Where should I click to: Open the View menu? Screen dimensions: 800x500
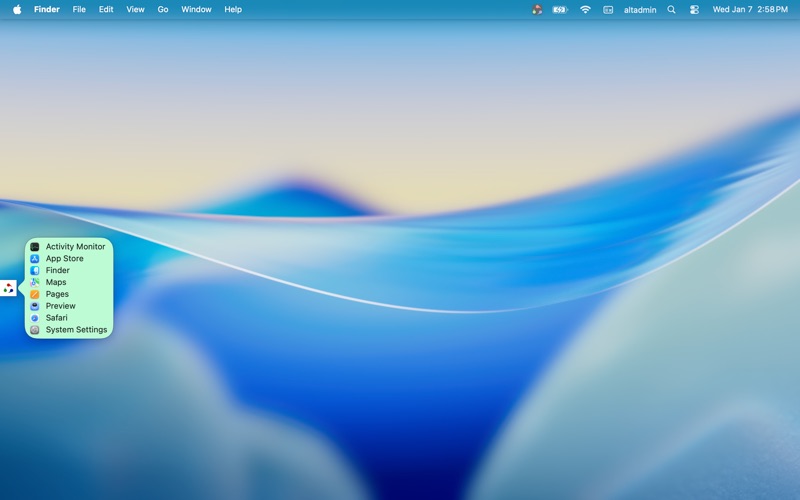point(135,9)
